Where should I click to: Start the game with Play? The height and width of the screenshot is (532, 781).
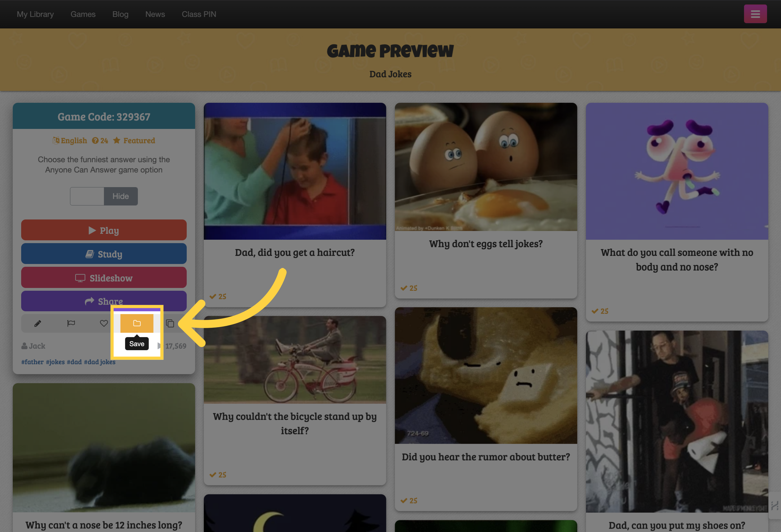point(104,230)
